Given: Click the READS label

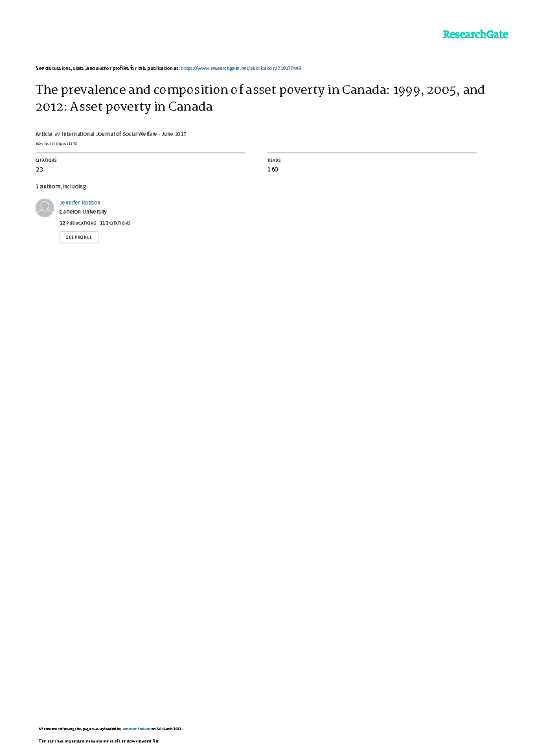Looking at the screenshot, I should (274, 160).
